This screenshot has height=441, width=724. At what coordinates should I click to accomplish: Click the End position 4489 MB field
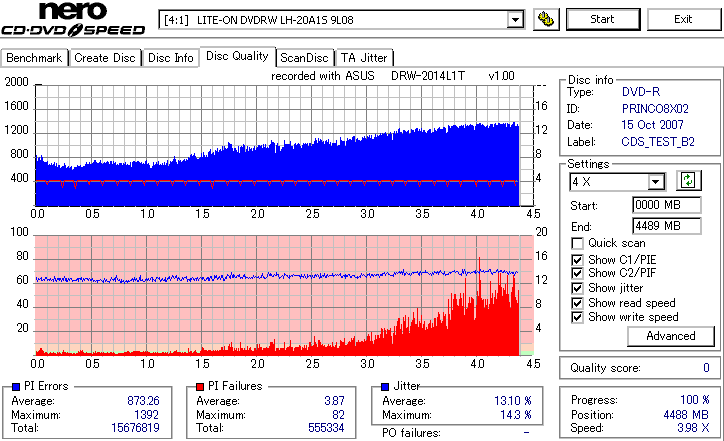pyautogui.click(x=667, y=226)
